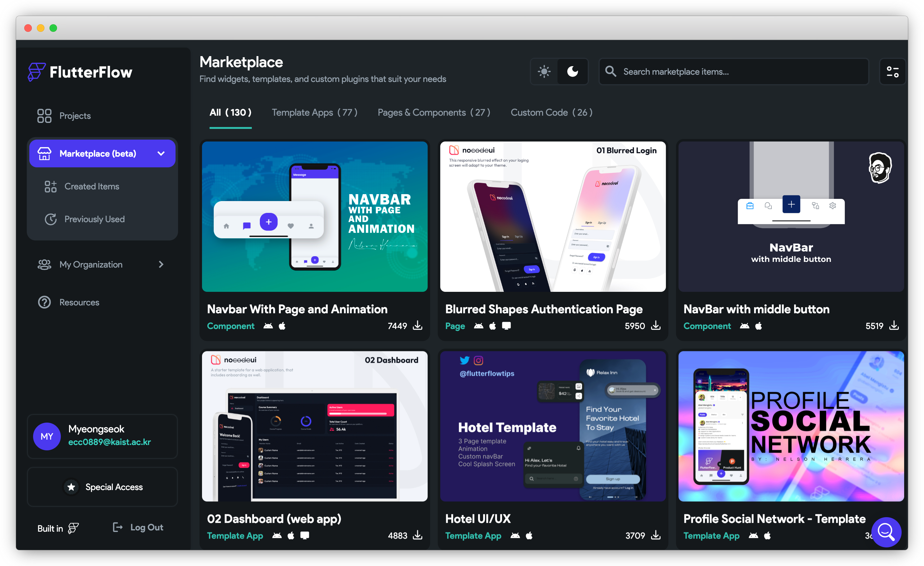Click Page label on Blurred Shapes card

pyautogui.click(x=455, y=326)
